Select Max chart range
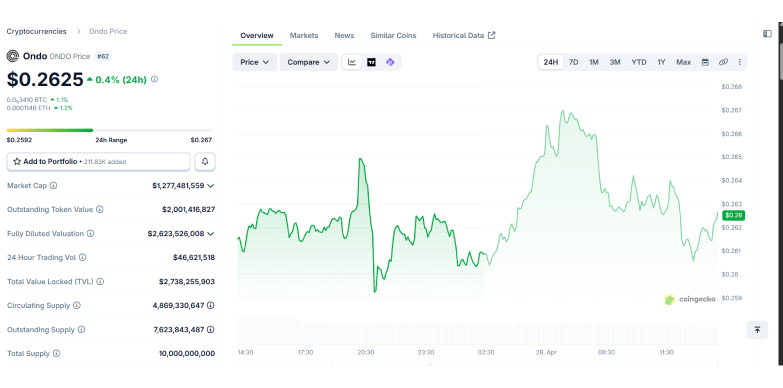Image resolution: width=783 pixels, height=388 pixels. [684, 62]
